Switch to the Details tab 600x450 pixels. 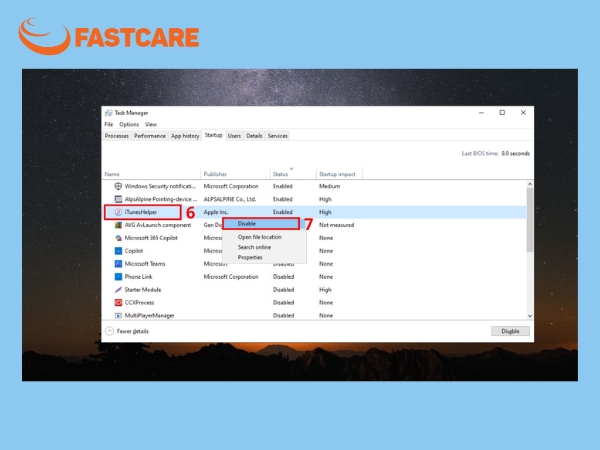[254, 136]
